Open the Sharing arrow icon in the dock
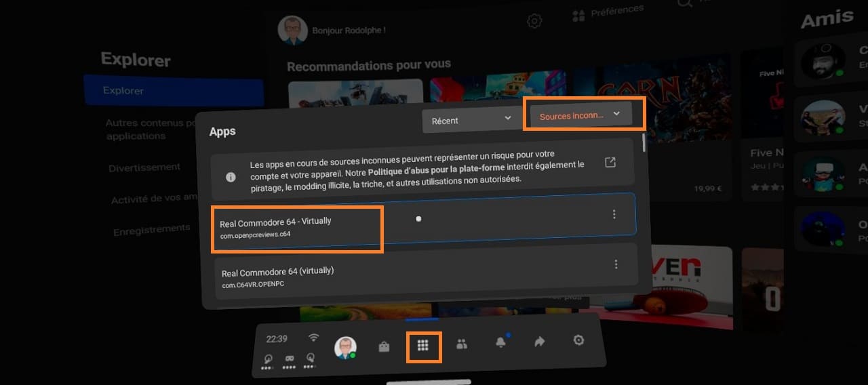 coord(540,342)
